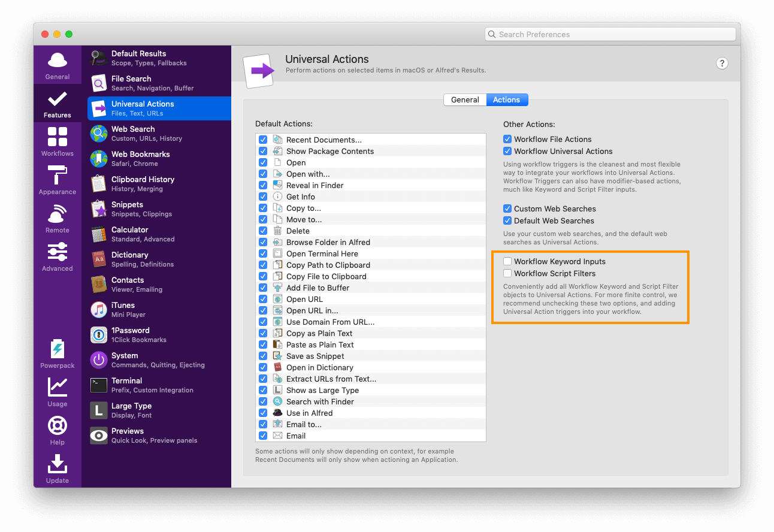Click the Search Preferences field
The image size is (774, 532).
click(x=610, y=34)
